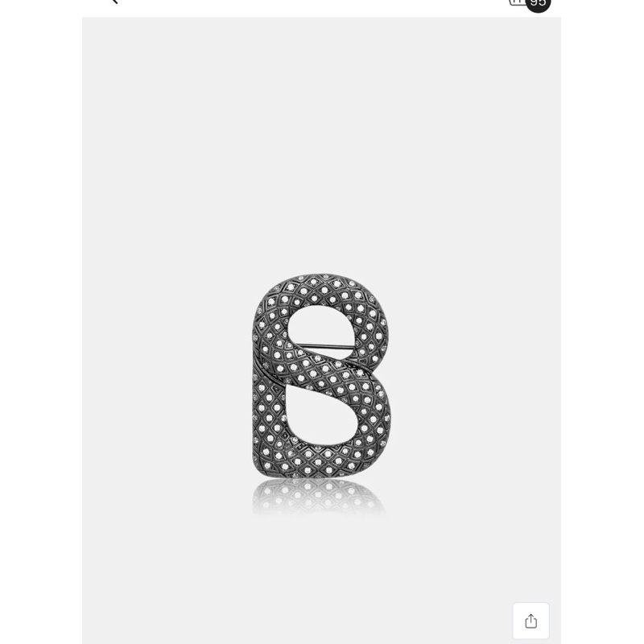Tap the top curve of the brooch

point(320,287)
